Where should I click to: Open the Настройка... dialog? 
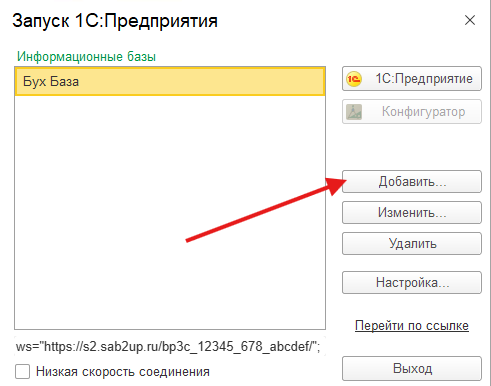tap(412, 283)
